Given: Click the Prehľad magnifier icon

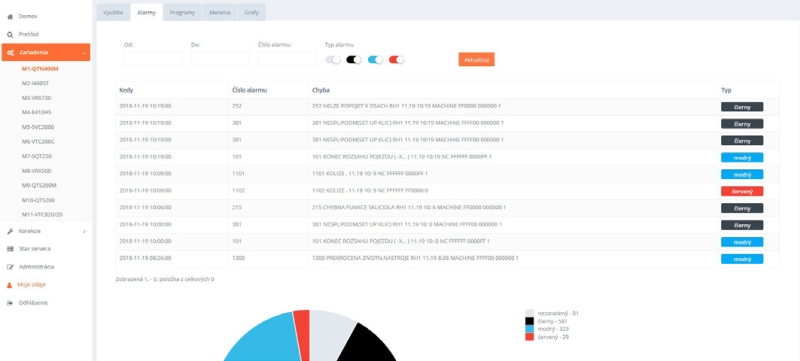Looking at the screenshot, I should coord(10,35).
